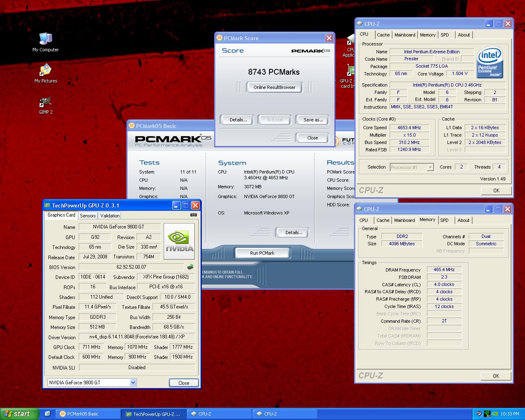Click OK in bottom CPU-Z Memory window
The image size is (525, 420).
(x=496, y=376)
